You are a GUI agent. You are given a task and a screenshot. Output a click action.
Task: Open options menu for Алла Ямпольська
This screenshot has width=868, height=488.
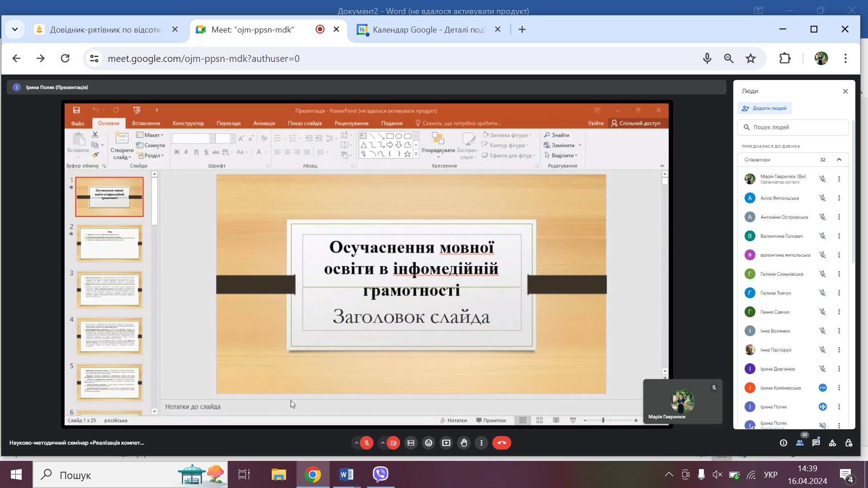(x=839, y=198)
